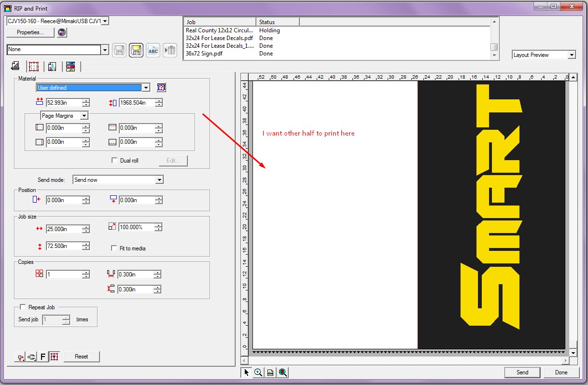Open the Page Margins dropdown
This screenshot has height=385, width=588.
click(x=64, y=116)
